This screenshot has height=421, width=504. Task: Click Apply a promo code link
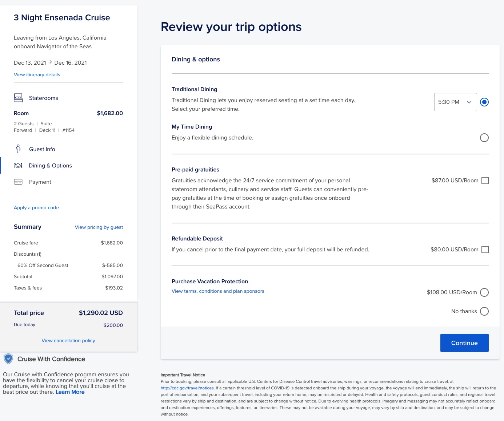(36, 207)
